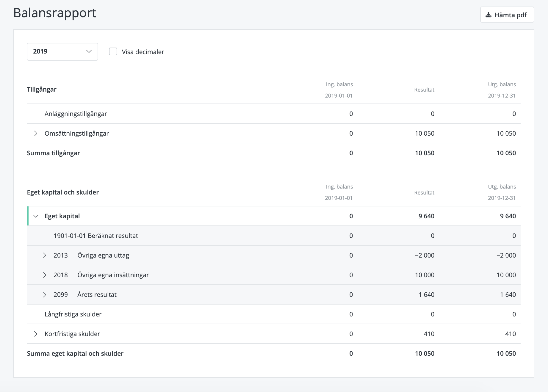The image size is (548, 392).
Task: Click the Anläggningstillgångar row label
Action: click(76, 114)
